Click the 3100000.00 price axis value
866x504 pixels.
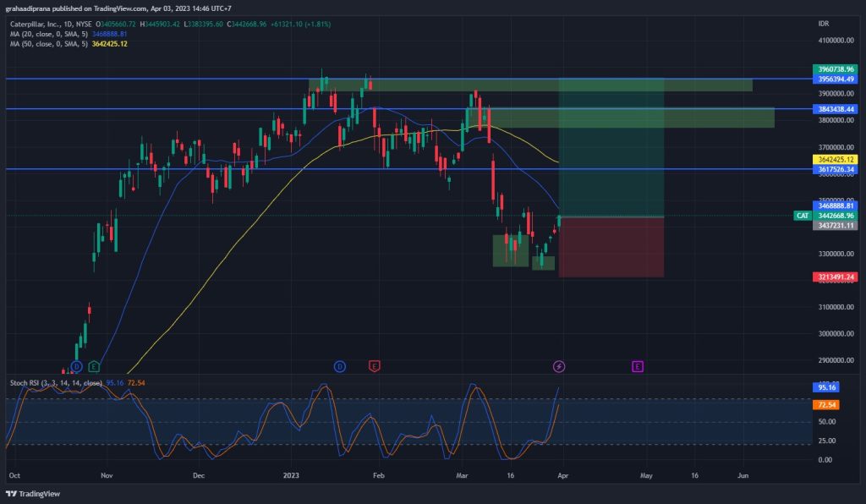(x=836, y=307)
